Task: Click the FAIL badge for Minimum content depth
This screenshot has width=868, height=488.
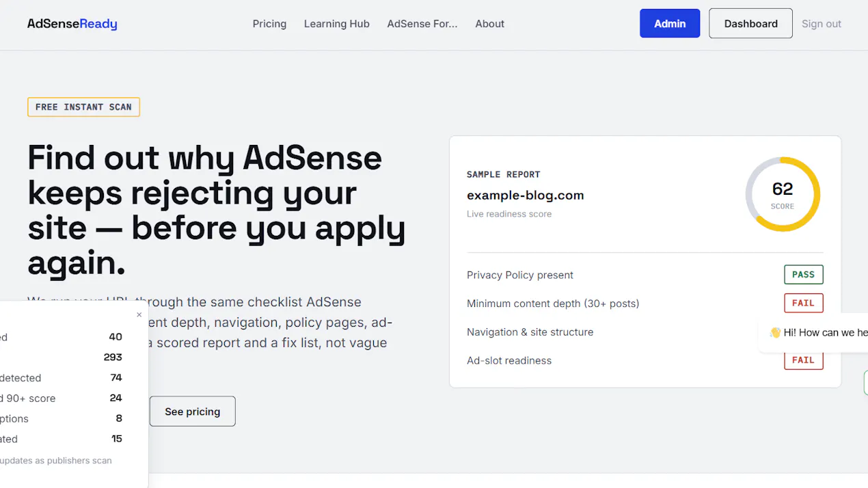Action: click(x=803, y=303)
